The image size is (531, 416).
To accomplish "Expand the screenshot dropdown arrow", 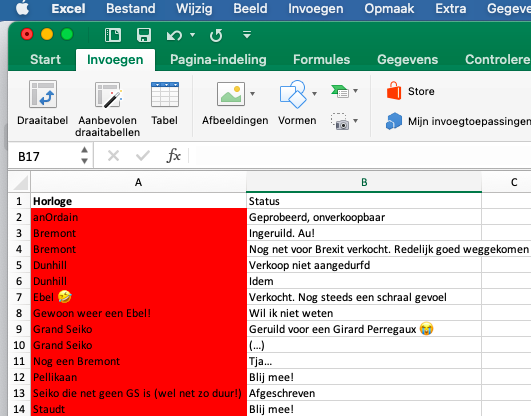I will click(356, 121).
